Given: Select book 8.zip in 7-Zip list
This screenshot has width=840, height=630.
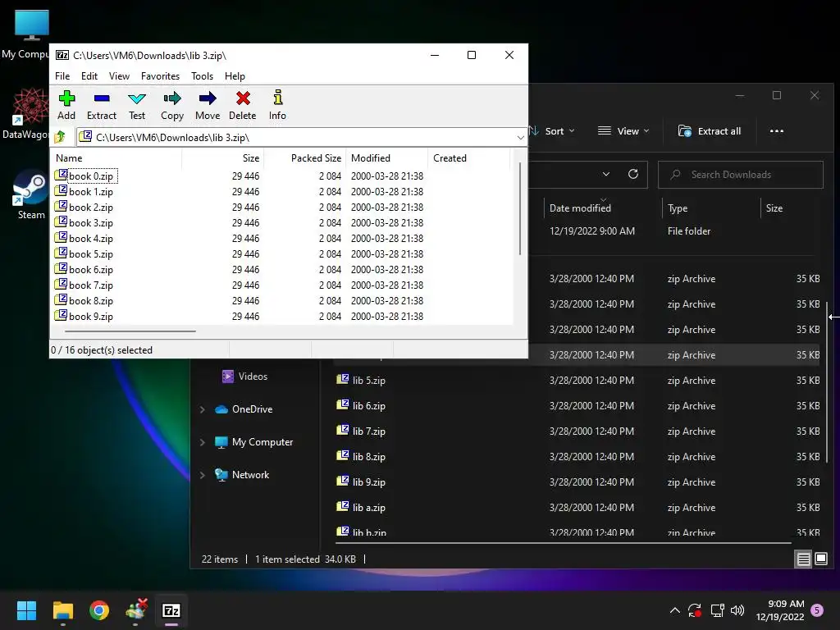Looking at the screenshot, I should pyautogui.click(x=91, y=300).
